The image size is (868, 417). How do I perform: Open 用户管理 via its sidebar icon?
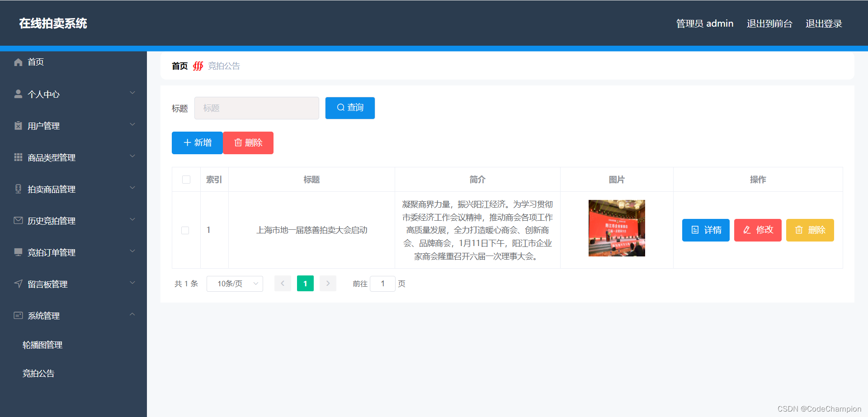18,125
